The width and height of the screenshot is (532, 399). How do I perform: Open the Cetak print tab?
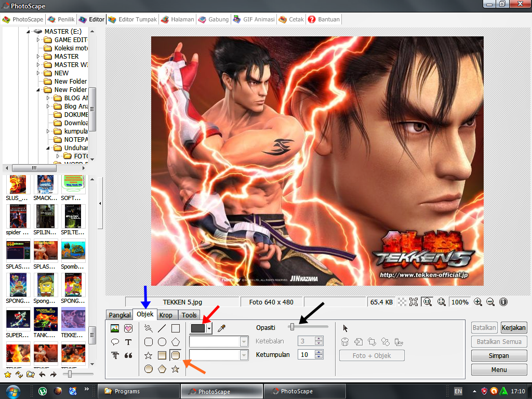pyautogui.click(x=291, y=19)
